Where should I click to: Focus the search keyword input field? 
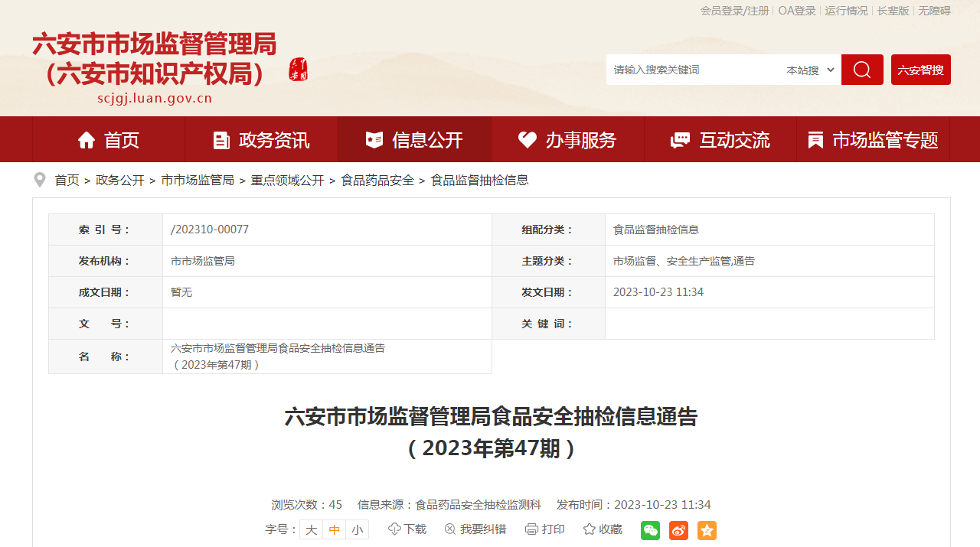(693, 70)
